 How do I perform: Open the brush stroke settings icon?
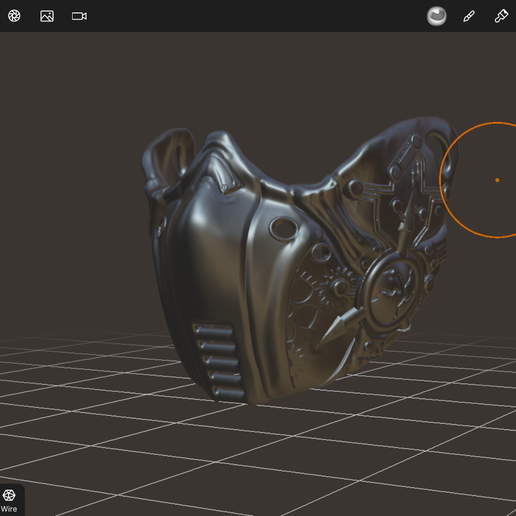(x=469, y=16)
